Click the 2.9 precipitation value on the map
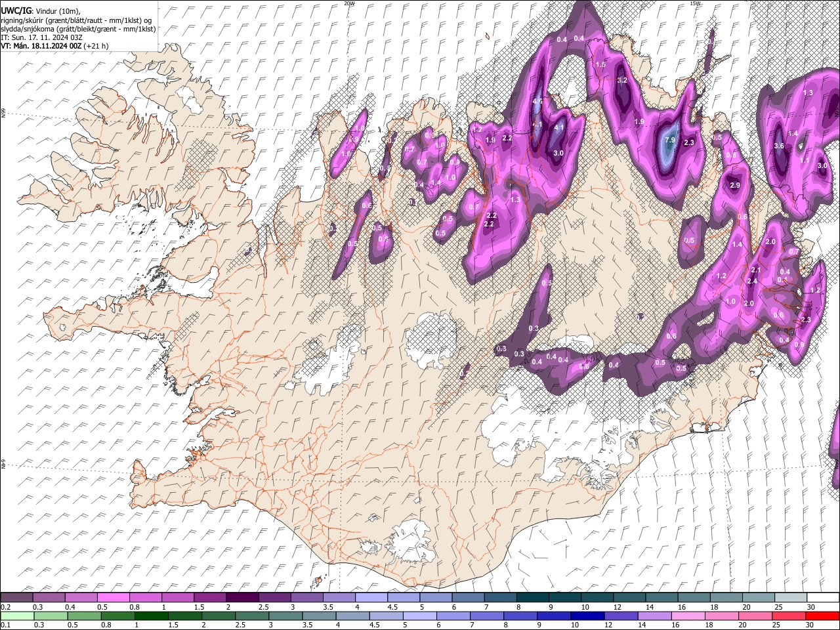The image size is (840, 630). click(x=735, y=186)
